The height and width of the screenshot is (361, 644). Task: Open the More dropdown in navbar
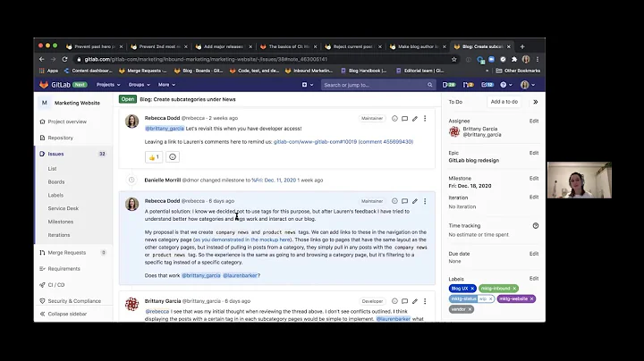click(166, 85)
